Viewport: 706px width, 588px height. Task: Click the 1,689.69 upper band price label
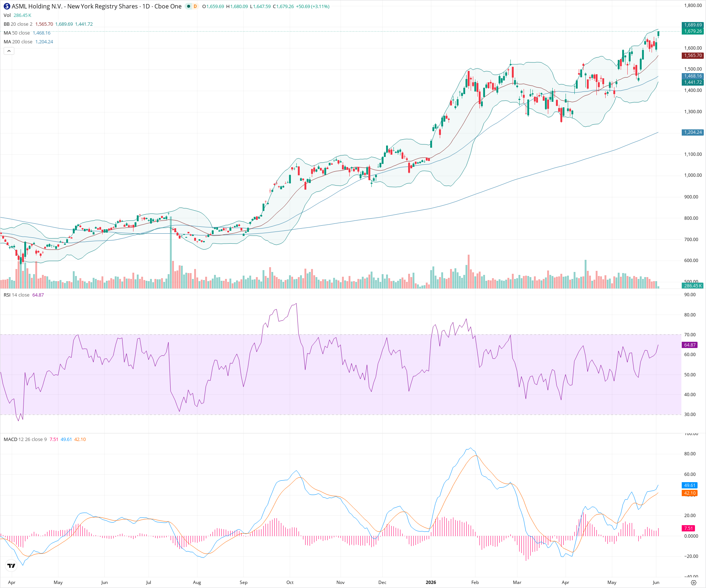pos(693,25)
